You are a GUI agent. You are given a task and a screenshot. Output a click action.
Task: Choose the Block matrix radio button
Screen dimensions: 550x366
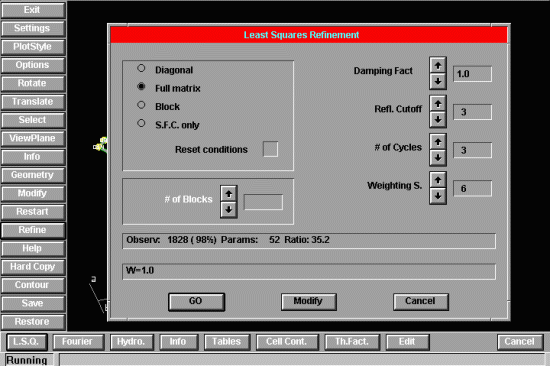click(141, 105)
